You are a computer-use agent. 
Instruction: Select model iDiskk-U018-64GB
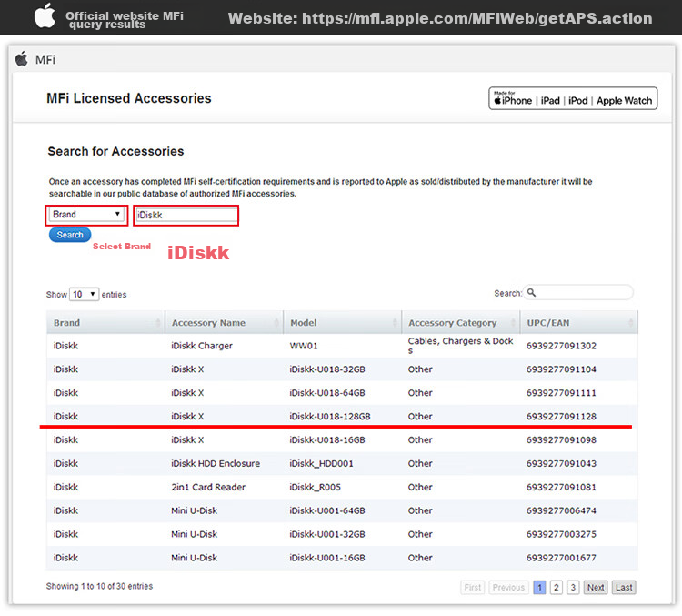(327, 393)
